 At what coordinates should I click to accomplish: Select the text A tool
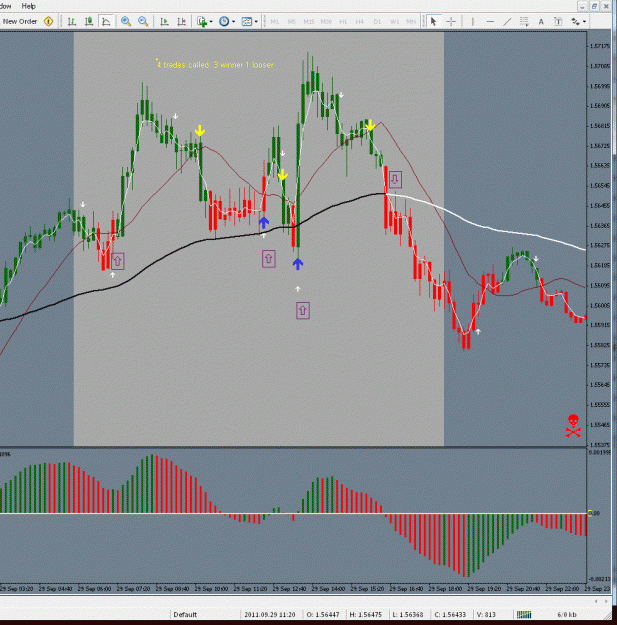click(541, 22)
